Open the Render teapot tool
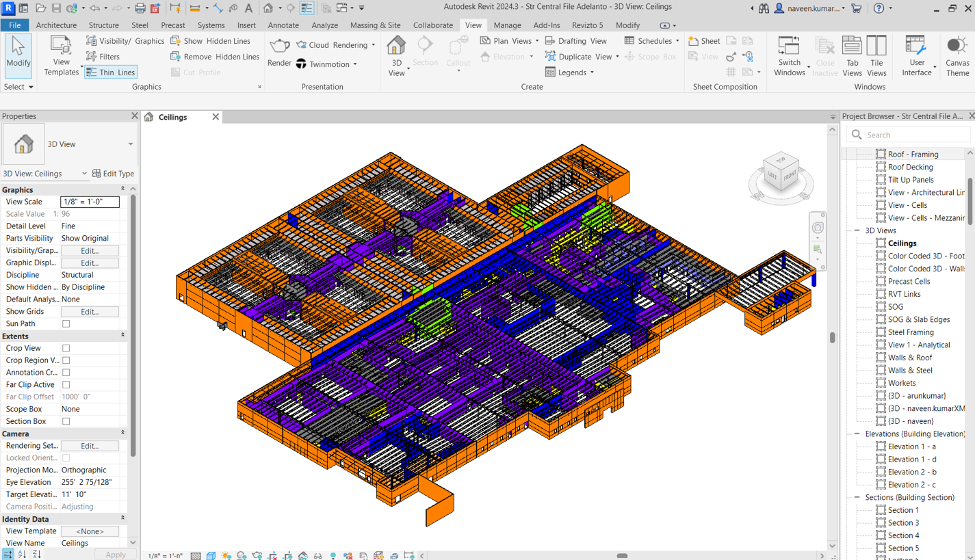Image resolution: width=975 pixels, height=560 pixels. [279, 52]
